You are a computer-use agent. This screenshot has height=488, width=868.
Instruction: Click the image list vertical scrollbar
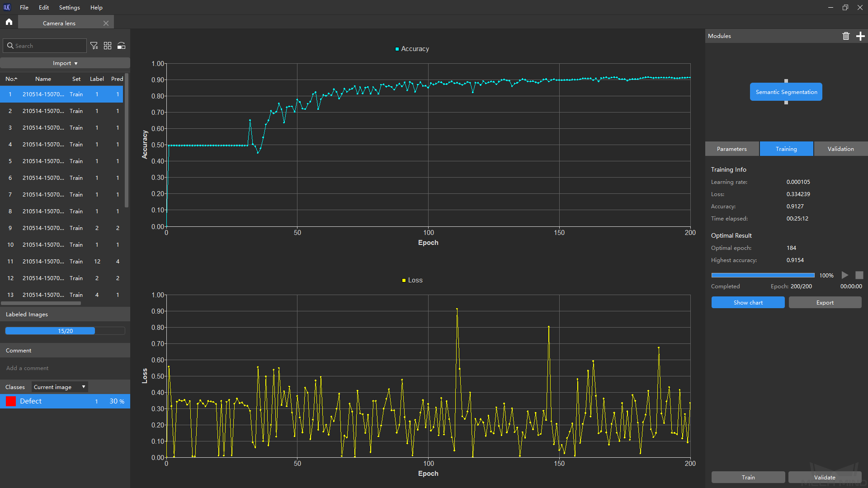(127, 140)
